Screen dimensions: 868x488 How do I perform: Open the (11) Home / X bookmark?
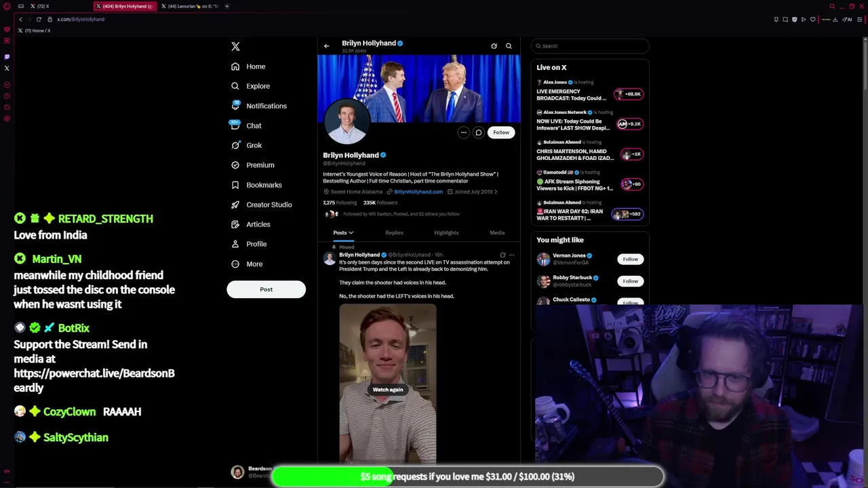[x=35, y=30]
